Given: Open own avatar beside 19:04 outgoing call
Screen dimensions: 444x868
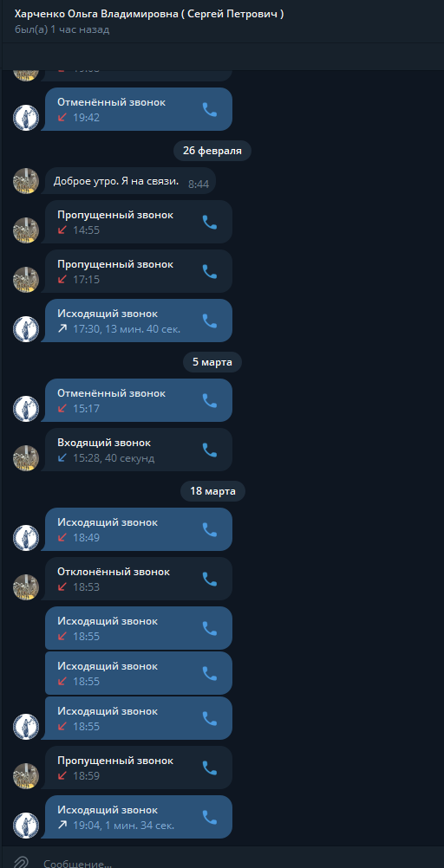Looking at the screenshot, I should [25, 825].
